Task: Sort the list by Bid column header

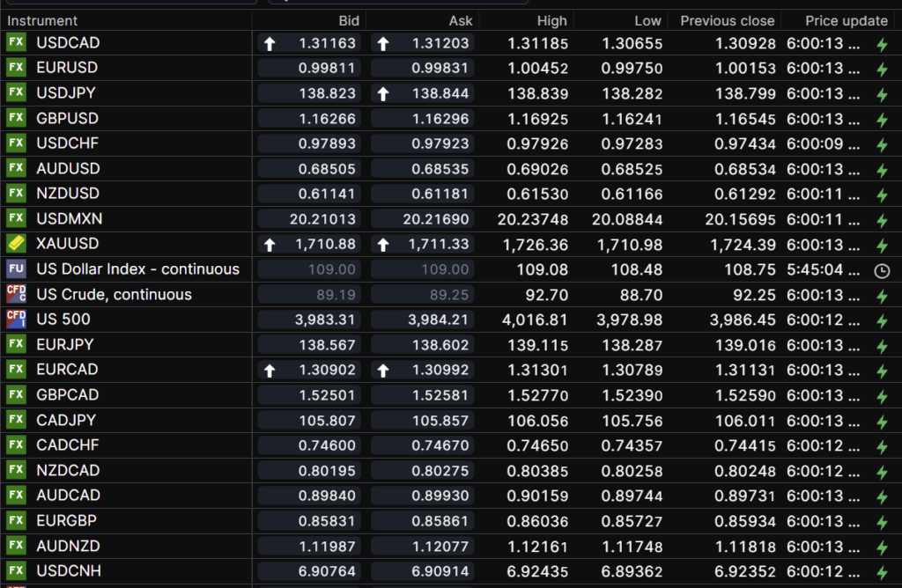Action: (349, 20)
